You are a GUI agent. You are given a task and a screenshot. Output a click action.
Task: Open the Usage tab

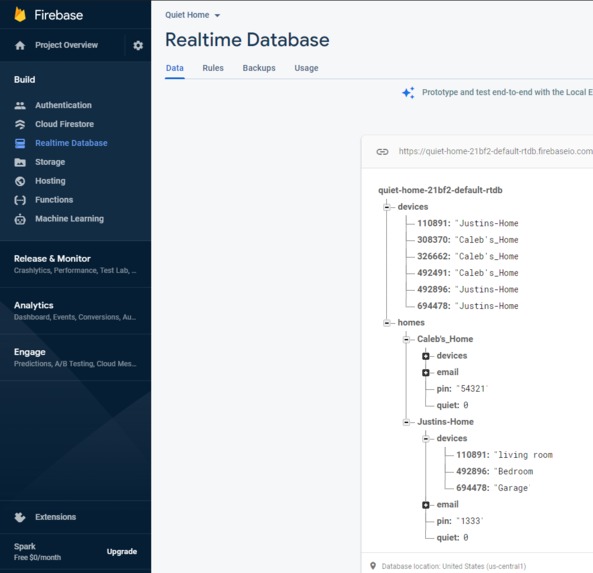(x=306, y=68)
